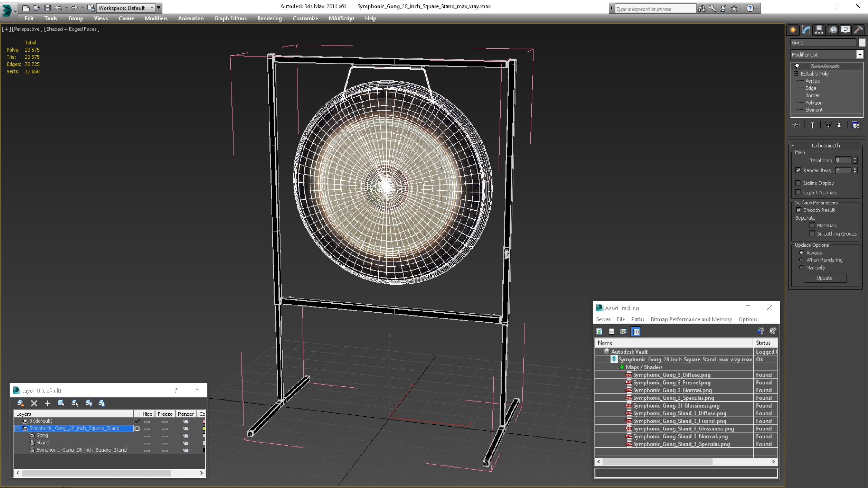Uncheck the Smooth Result checkbox

[799, 210]
